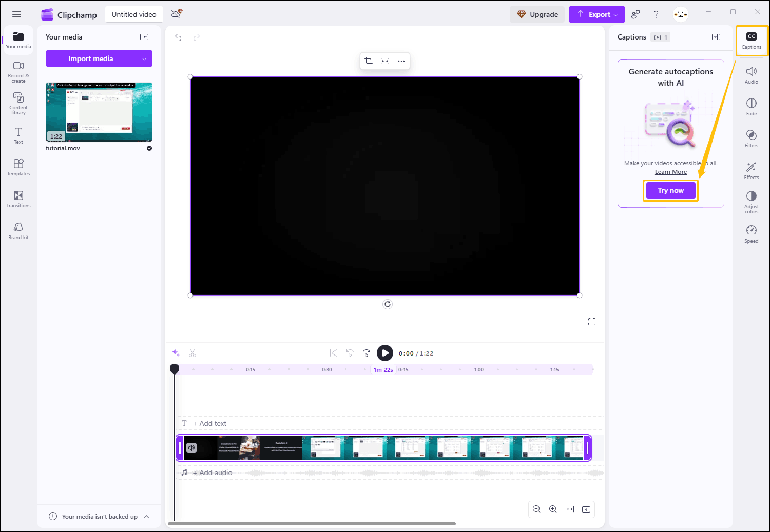Image resolution: width=770 pixels, height=532 pixels.
Task: Click the Try now button
Action: tap(670, 190)
